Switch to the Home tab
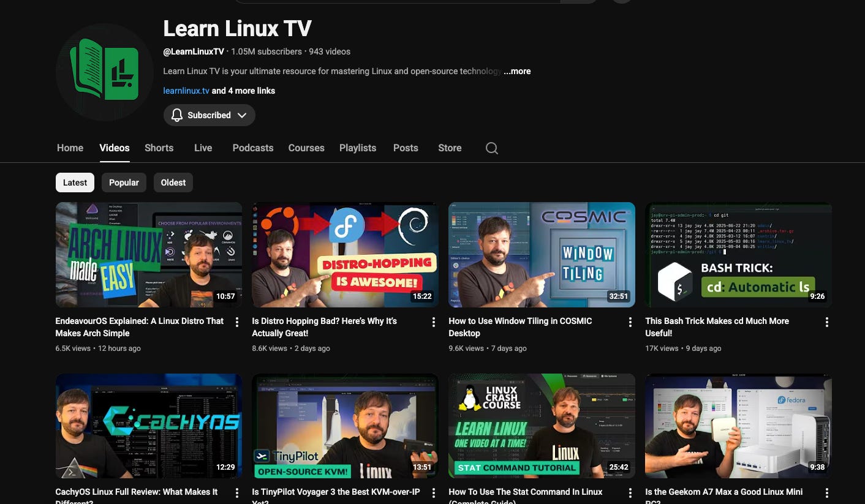The height and width of the screenshot is (504, 865). click(70, 148)
